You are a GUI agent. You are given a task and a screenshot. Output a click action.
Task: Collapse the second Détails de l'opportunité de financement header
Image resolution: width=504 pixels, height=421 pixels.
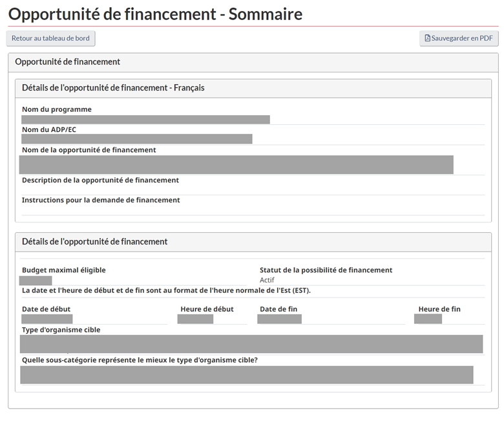253,242
